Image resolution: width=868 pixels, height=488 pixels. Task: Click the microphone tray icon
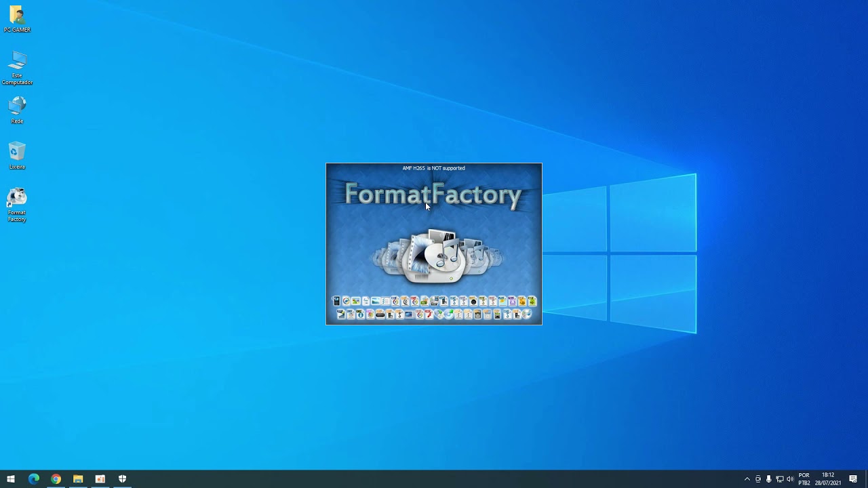[769, 479]
